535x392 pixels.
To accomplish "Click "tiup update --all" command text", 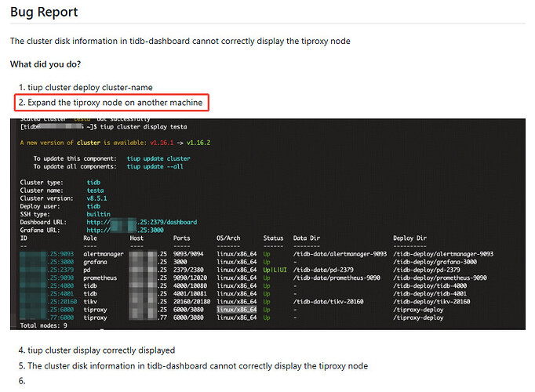I will pos(158,165).
